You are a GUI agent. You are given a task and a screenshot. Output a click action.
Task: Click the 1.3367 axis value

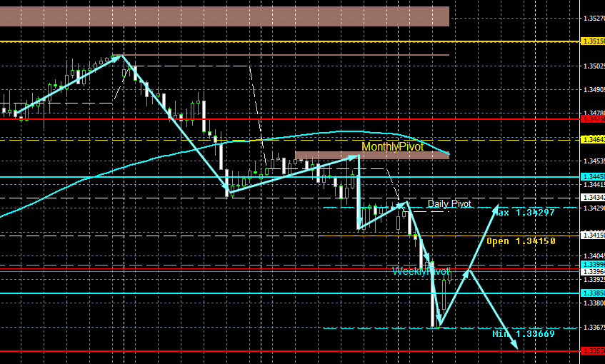tap(594, 328)
